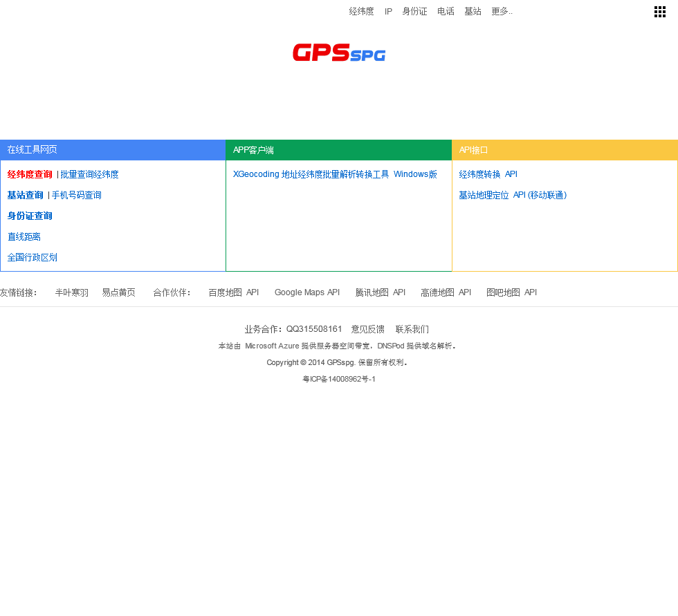
Task: Click the API接口 yellow header
Action: [565, 150]
